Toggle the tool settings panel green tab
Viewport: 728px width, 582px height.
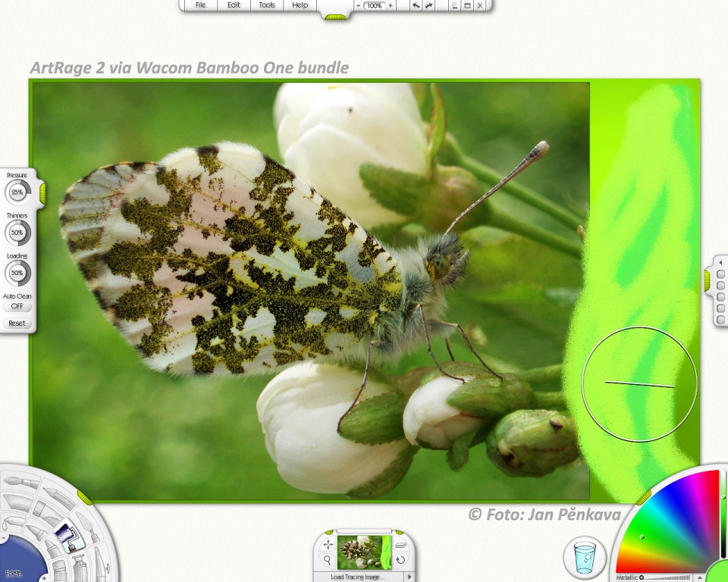42,193
